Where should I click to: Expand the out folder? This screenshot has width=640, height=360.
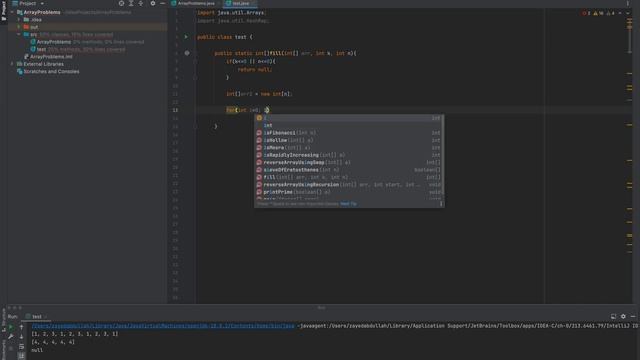click(19, 27)
